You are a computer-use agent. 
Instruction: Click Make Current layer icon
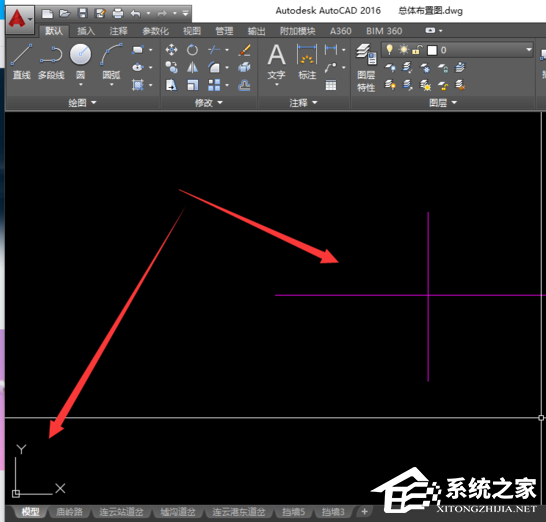(x=460, y=67)
